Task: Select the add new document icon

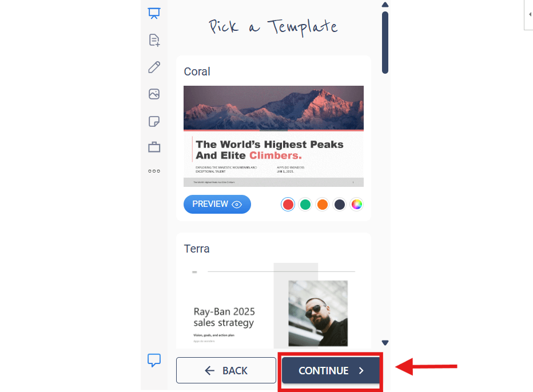Action: coord(154,40)
